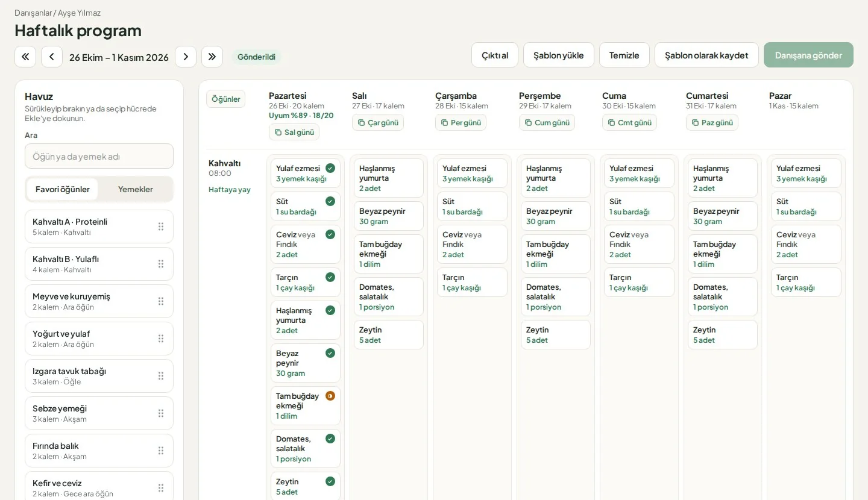
Task: Go to the next week arrow
Action: (x=186, y=57)
